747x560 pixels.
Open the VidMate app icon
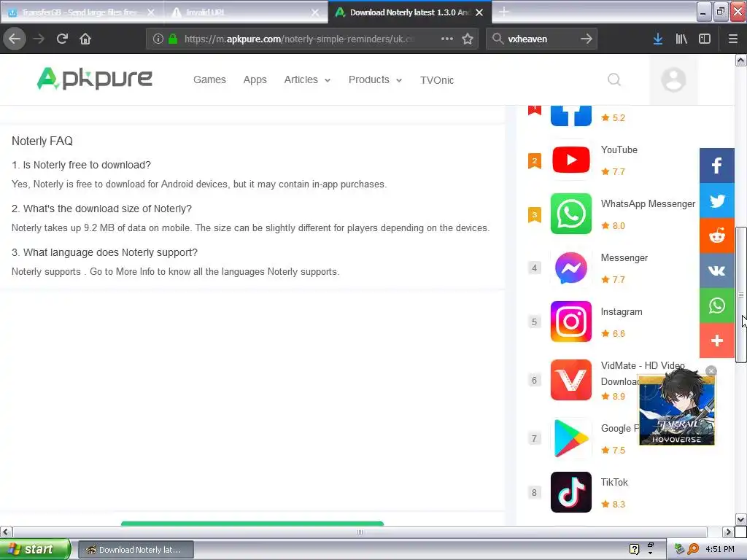tap(570, 380)
